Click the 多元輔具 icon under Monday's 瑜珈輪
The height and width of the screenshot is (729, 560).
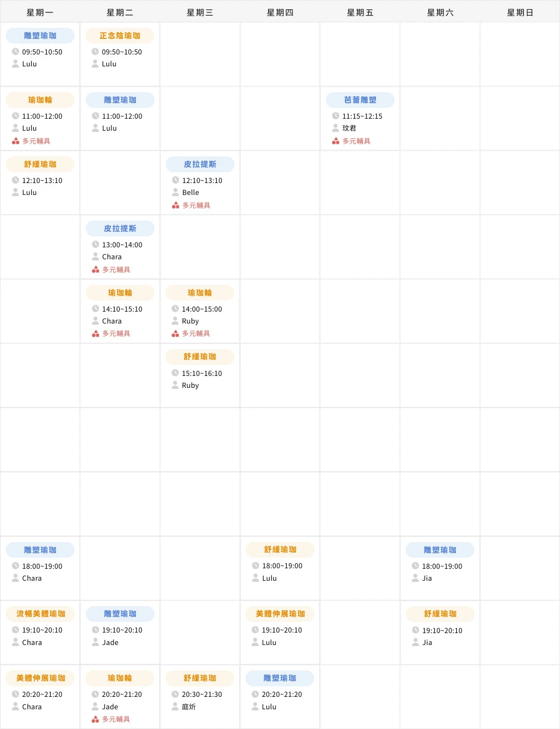tap(15, 141)
